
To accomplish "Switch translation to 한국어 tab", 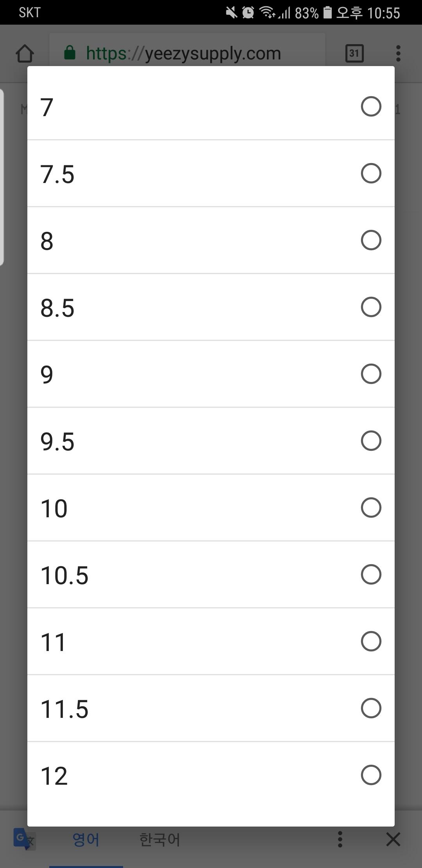I will click(159, 840).
